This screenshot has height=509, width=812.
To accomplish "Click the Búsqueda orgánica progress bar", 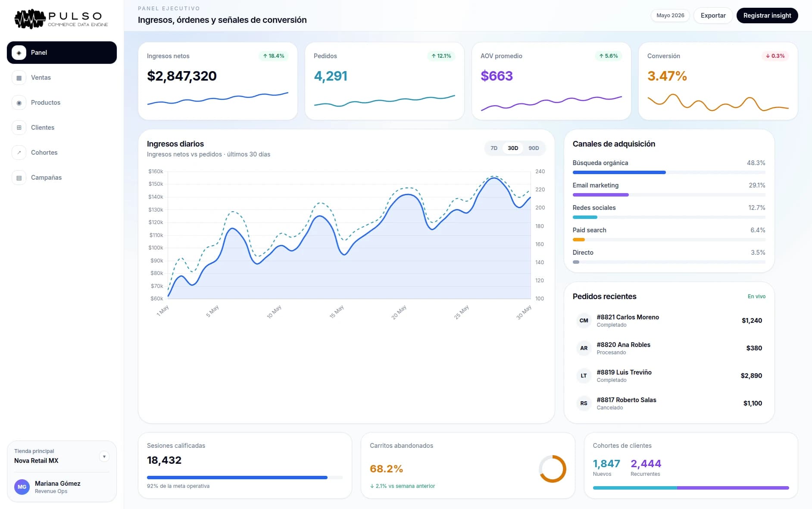I will pyautogui.click(x=669, y=172).
